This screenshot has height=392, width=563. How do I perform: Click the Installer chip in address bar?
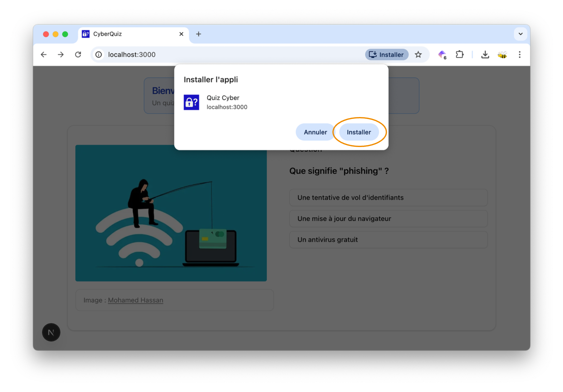pyautogui.click(x=386, y=55)
